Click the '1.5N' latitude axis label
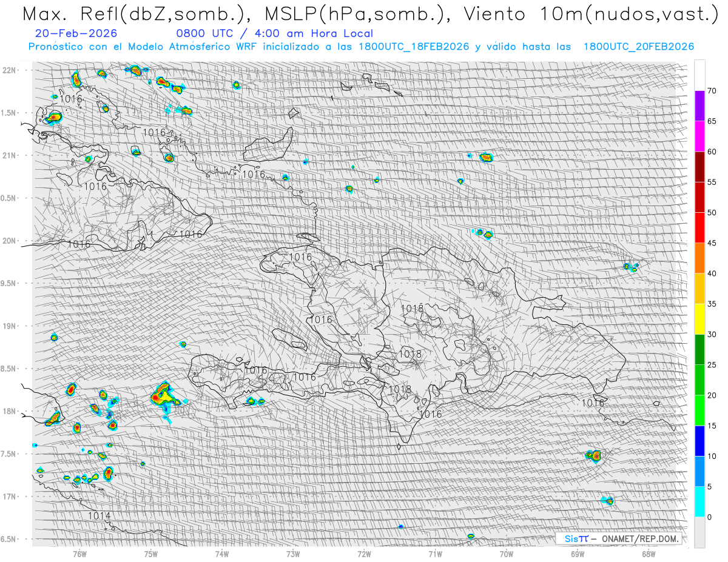Viewport: 728px width, 562px height. [9, 113]
